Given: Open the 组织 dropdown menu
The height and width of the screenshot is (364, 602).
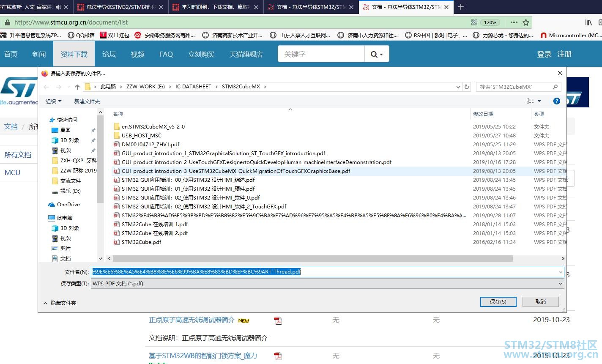Looking at the screenshot, I should (53, 101).
